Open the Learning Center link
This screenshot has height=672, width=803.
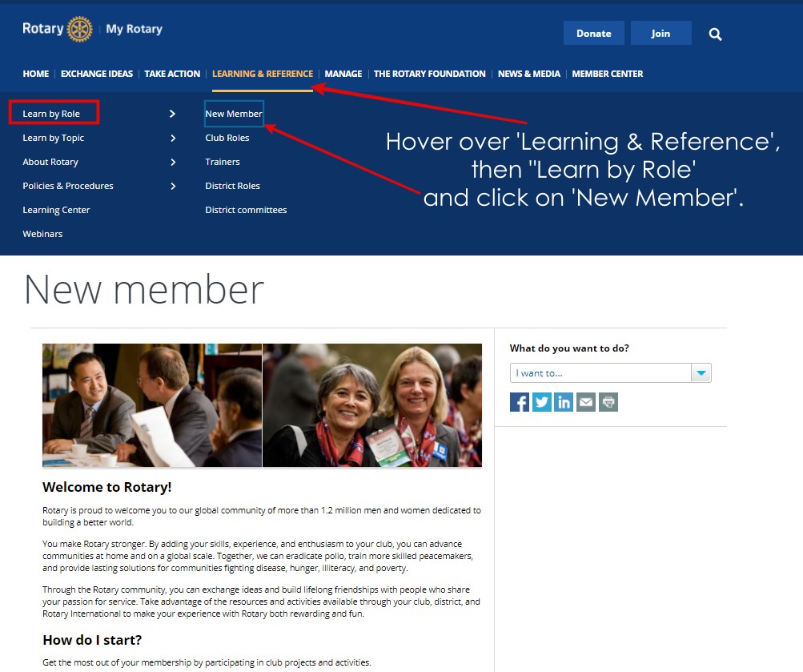pos(56,210)
